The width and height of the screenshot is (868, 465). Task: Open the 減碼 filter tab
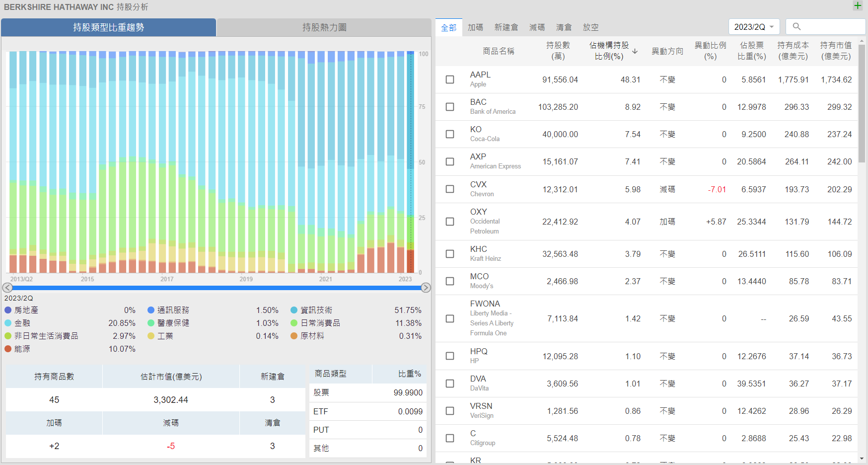coord(537,27)
